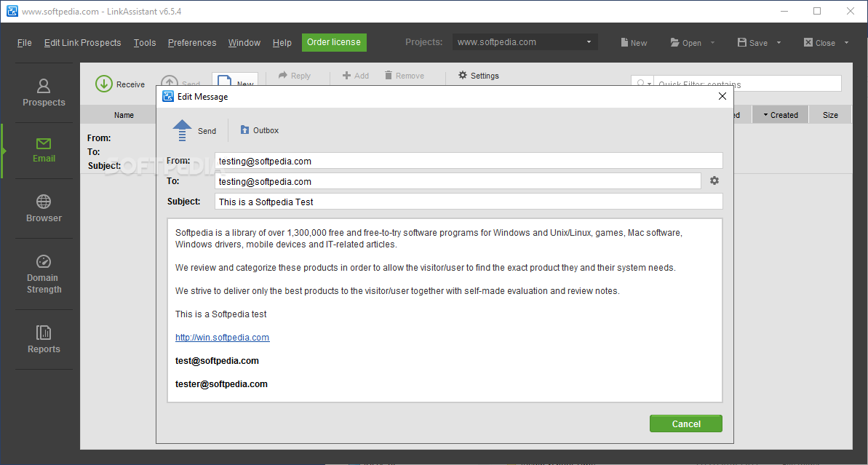Maximize the LinkAssistant window

[817, 11]
